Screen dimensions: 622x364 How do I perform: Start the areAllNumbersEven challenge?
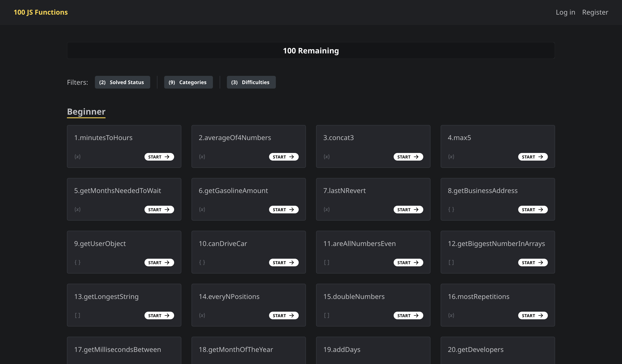pyautogui.click(x=408, y=263)
